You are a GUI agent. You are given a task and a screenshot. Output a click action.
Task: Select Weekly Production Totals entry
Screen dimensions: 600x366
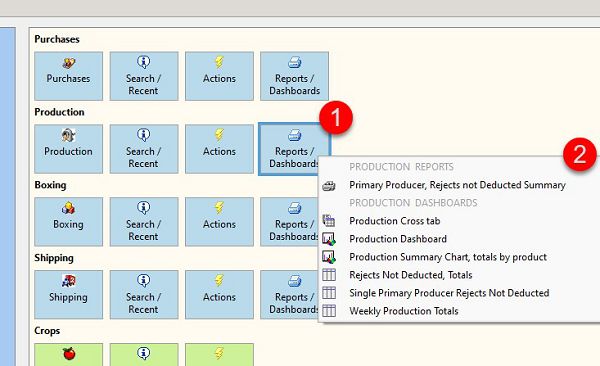pos(404,311)
